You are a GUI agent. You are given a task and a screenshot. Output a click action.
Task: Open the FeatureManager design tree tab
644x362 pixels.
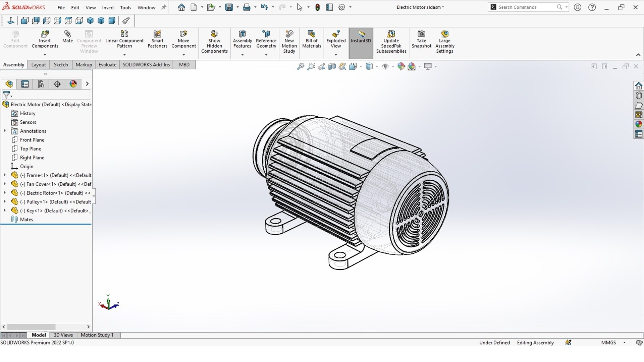pyautogui.click(x=9, y=84)
